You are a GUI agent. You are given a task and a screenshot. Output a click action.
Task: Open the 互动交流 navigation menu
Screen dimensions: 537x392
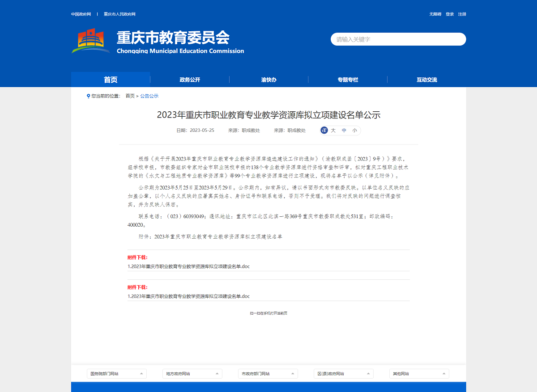tap(426, 80)
